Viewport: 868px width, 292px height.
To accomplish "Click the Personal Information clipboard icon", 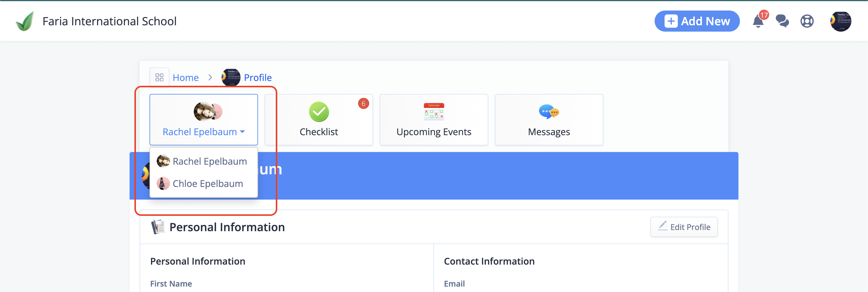I will (158, 227).
